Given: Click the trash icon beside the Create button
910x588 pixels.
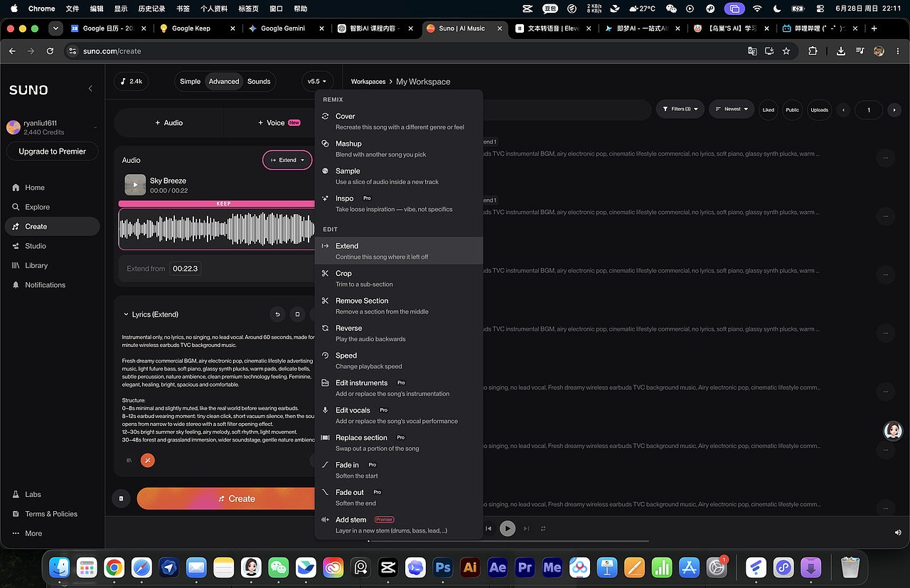Looking at the screenshot, I should click(x=121, y=498).
